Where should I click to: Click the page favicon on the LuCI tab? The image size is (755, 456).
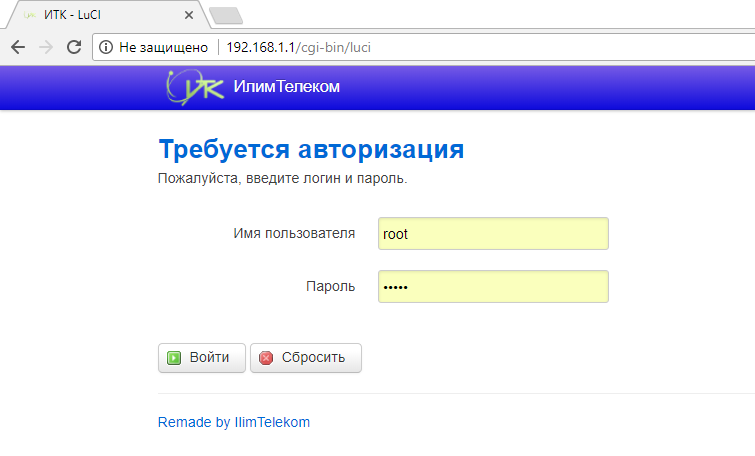click(x=30, y=15)
